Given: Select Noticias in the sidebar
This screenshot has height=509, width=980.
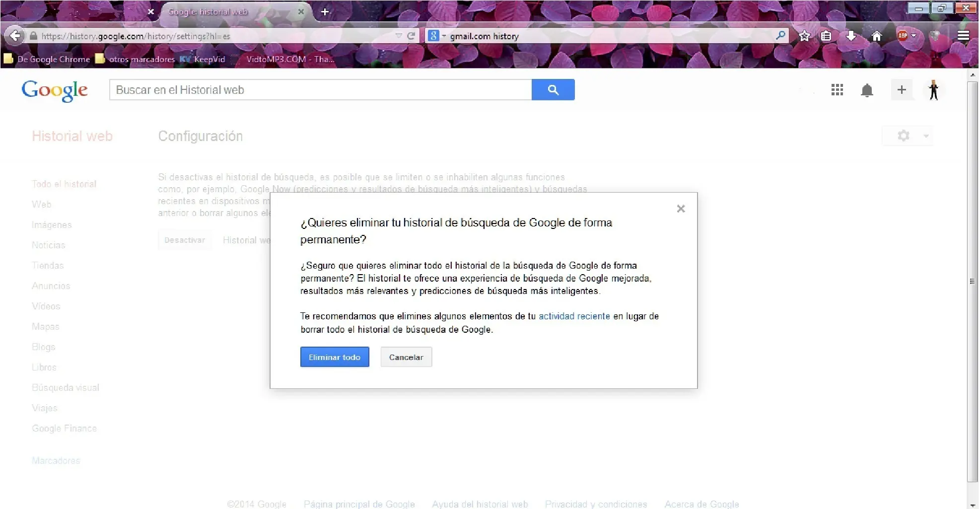Looking at the screenshot, I should 49,245.
